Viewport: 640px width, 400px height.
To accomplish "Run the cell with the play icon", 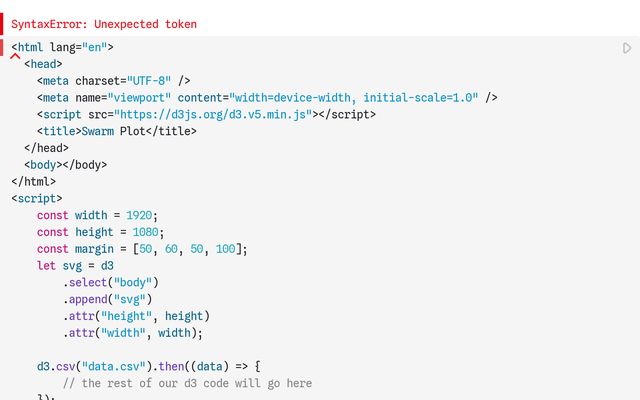I will point(627,48).
